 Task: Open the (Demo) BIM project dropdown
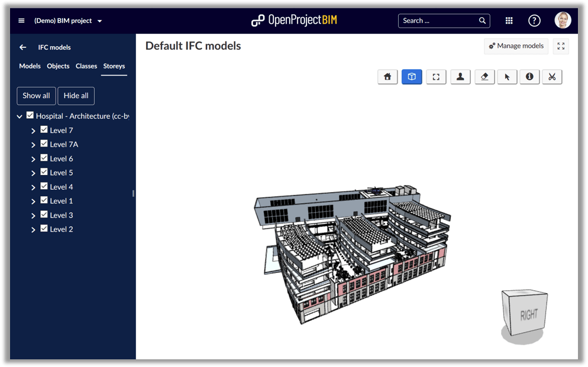point(67,20)
